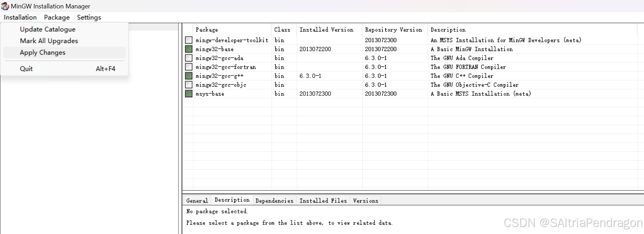Mark the mingw32-gcc-fortran checkbox
Viewport: 644px width, 234px height.
point(189,67)
